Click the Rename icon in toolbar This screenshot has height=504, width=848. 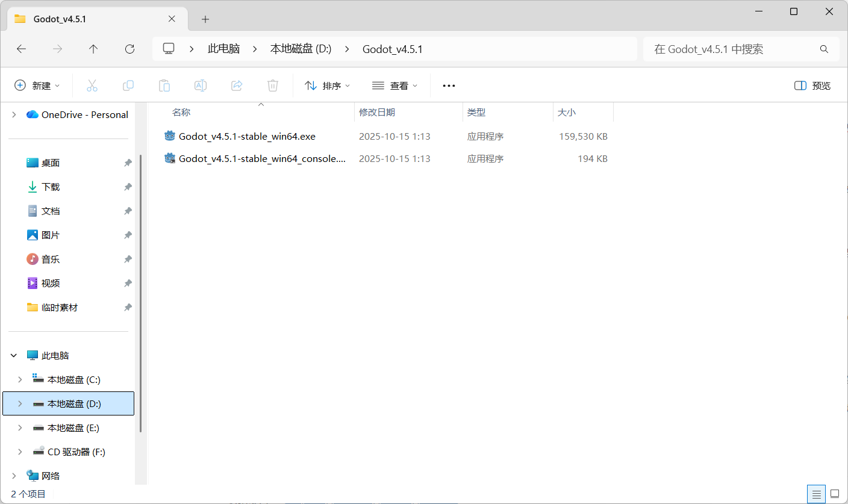point(201,86)
